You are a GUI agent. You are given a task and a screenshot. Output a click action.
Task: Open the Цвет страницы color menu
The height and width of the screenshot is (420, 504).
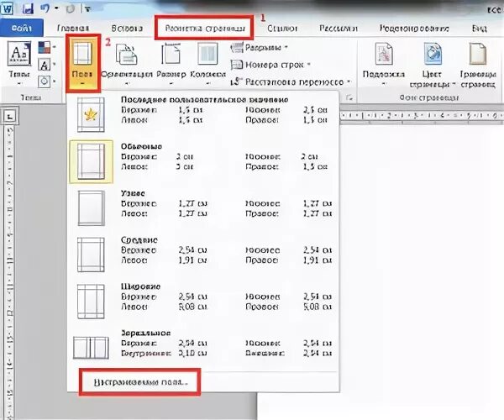tap(433, 65)
